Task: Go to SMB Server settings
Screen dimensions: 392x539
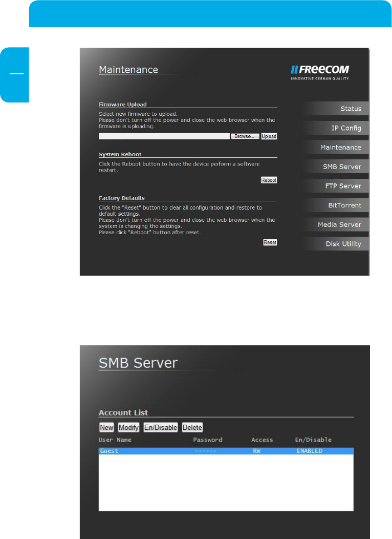Action: (x=336, y=167)
